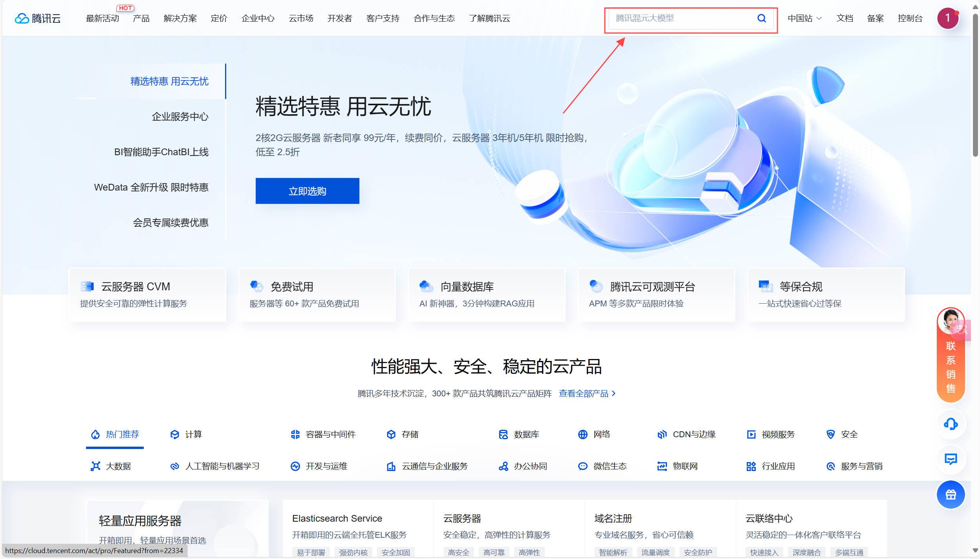Click the 向量数据库 card icon

[x=426, y=286]
